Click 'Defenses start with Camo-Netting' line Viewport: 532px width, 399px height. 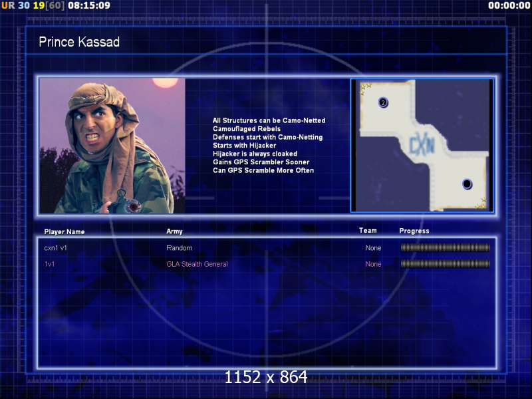tap(268, 137)
